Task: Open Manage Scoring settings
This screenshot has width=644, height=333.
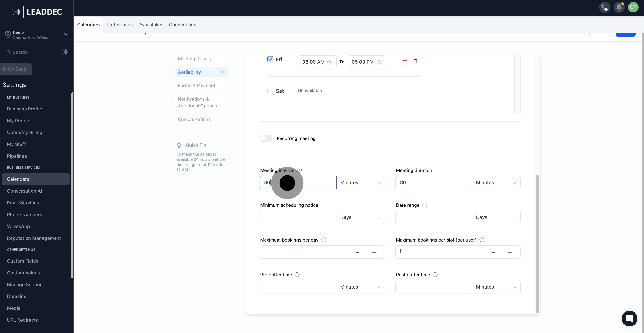Action: click(25, 285)
